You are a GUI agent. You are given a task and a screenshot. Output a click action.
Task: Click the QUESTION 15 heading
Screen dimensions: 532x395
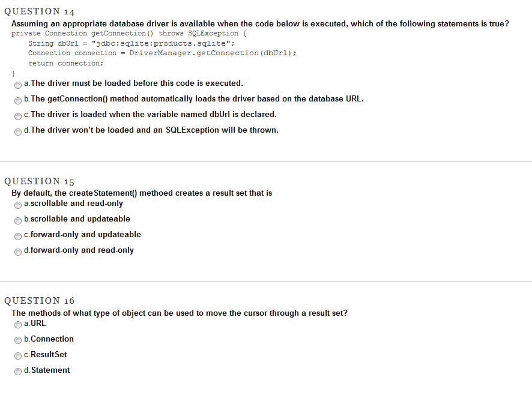coord(39,181)
